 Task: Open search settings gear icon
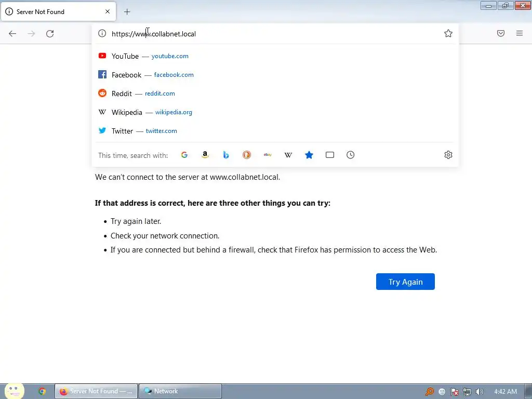click(448, 155)
